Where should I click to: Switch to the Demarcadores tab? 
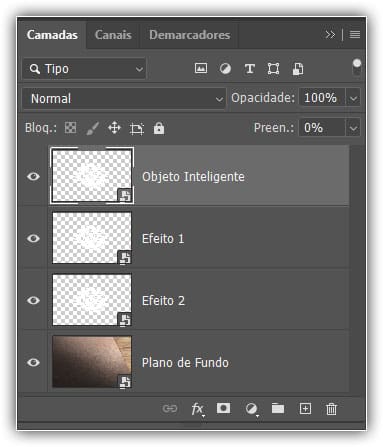(190, 35)
